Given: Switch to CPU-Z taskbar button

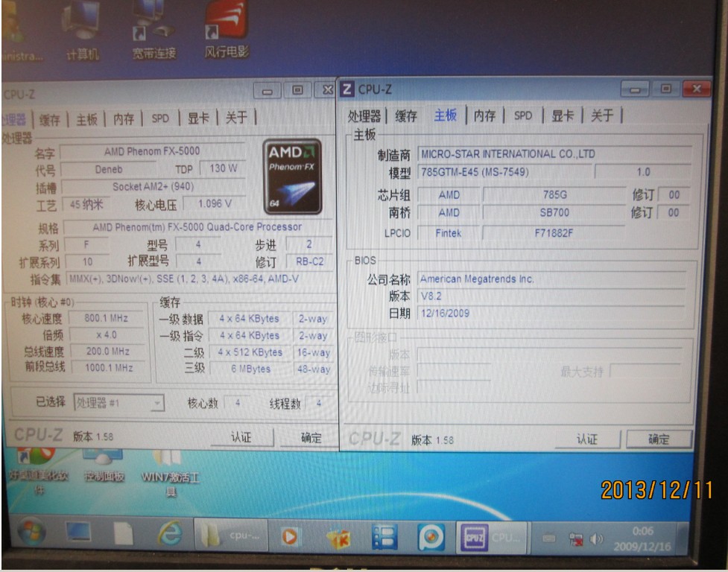Looking at the screenshot, I should [x=492, y=538].
